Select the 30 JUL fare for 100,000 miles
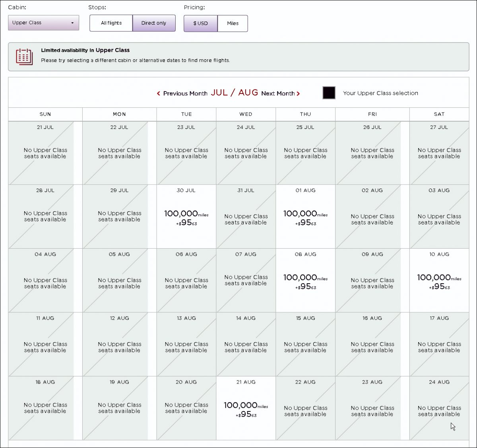Viewport: 477px width, 448px height. (186, 217)
